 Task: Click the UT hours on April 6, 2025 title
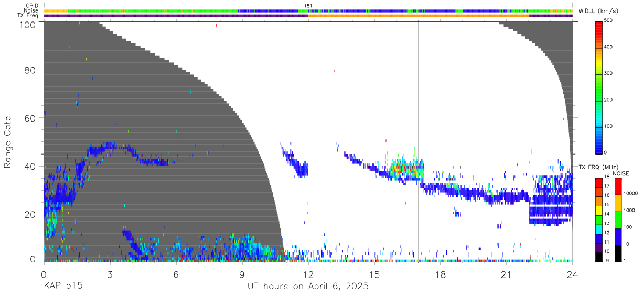[308, 287]
